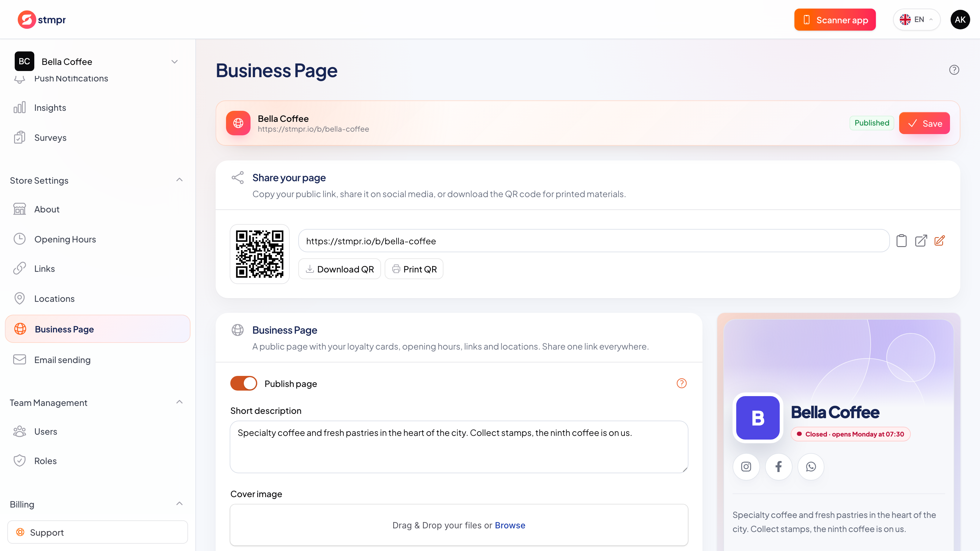Image resolution: width=980 pixels, height=551 pixels.
Task: Select Business Page in the sidebar
Action: click(x=98, y=329)
